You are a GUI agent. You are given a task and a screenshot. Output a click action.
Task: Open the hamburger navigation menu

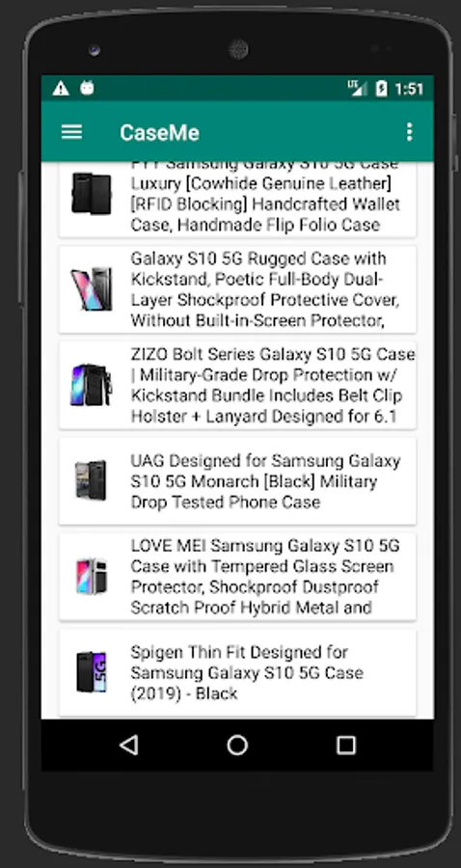(71, 132)
